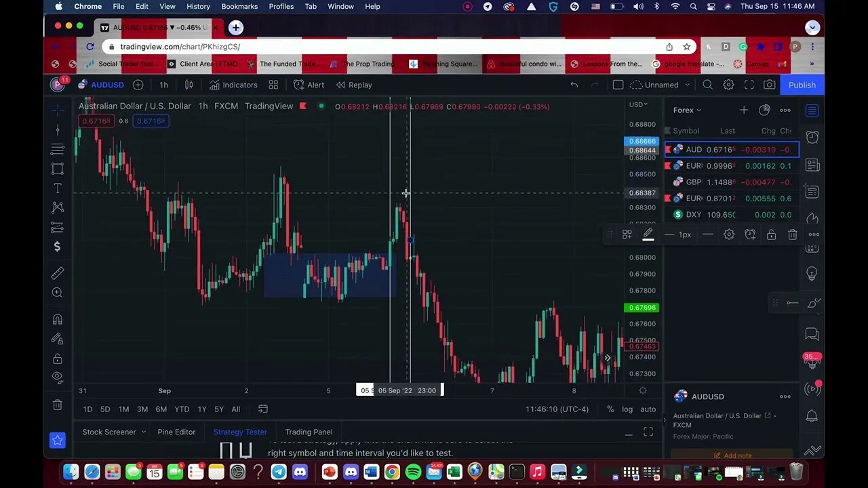Open chart settings gear in top toolbar
The height and width of the screenshot is (488, 868).
click(728, 85)
